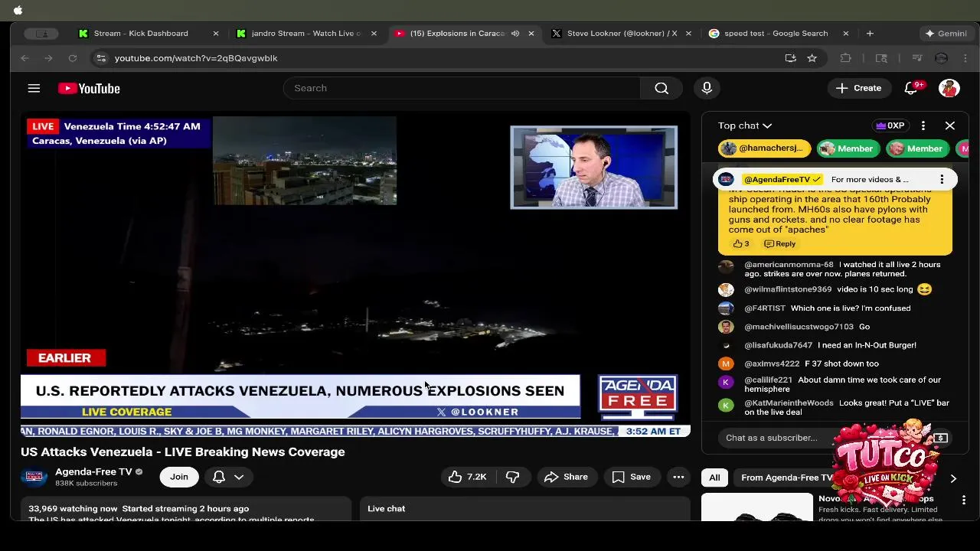Save the video to playlist
The height and width of the screenshot is (551, 980).
pyautogui.click(x=632, y=477)
